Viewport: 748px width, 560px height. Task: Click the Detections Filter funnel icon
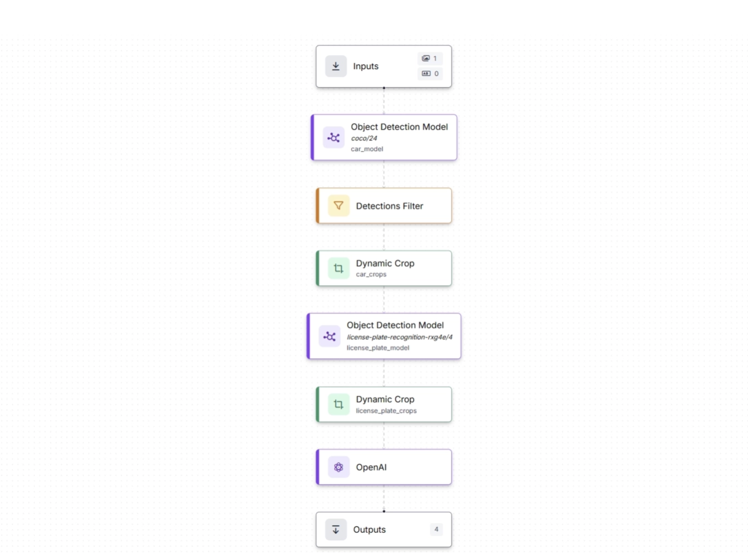tap(339, 206)
